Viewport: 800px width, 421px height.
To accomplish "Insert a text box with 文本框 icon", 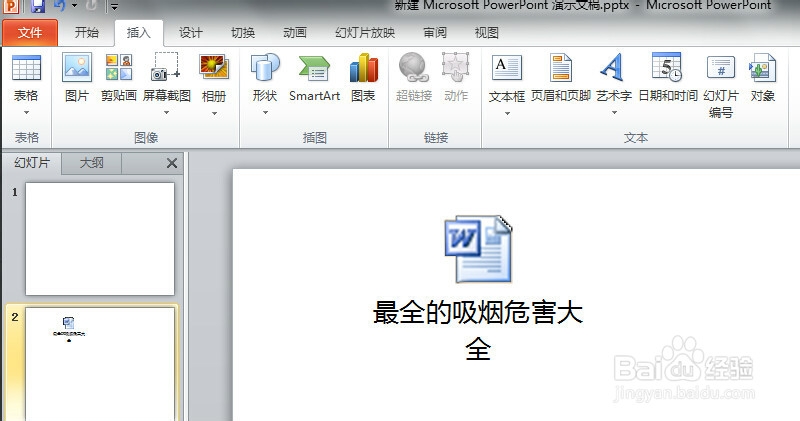I will click(x=507, y=68).
